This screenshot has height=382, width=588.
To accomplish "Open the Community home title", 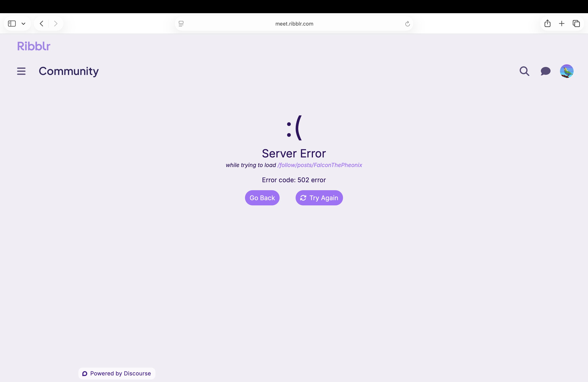I will tap(69, 71).
